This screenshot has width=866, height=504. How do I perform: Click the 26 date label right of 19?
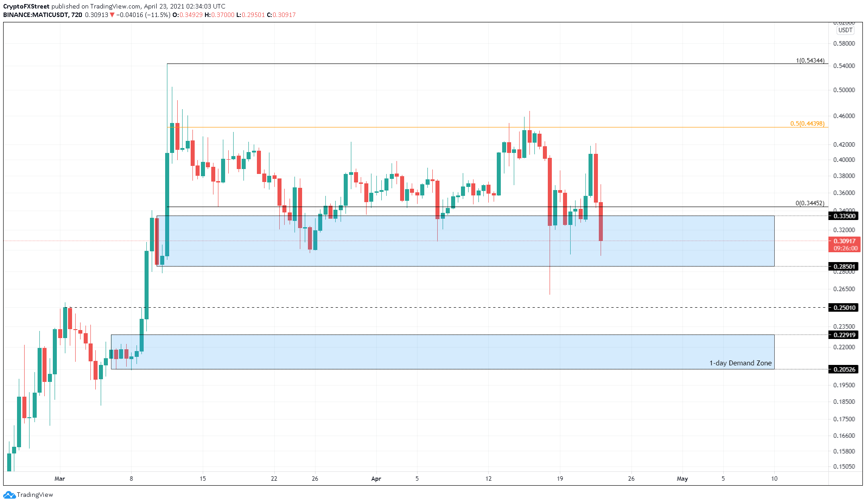click(x=631, y=479)
